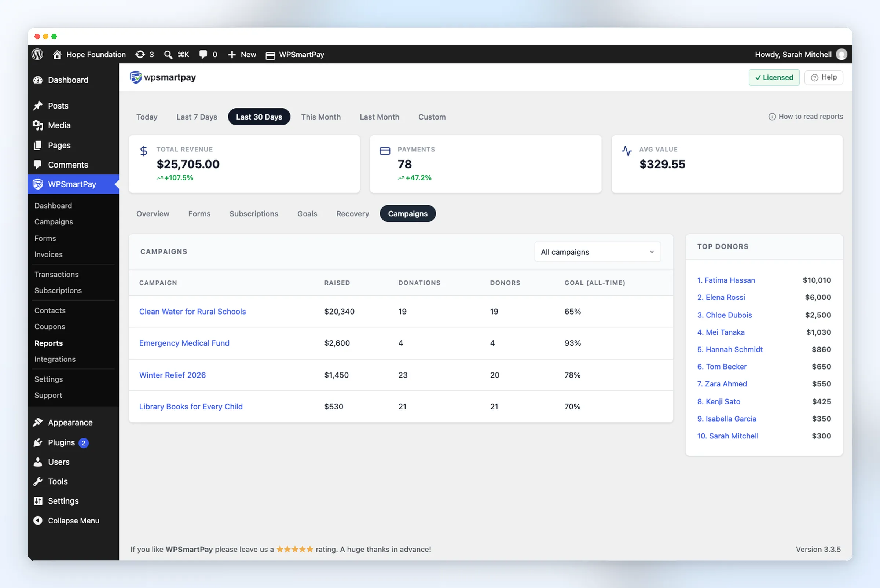Click the Users person icon
880x588 pixels.
pos(38,462)
